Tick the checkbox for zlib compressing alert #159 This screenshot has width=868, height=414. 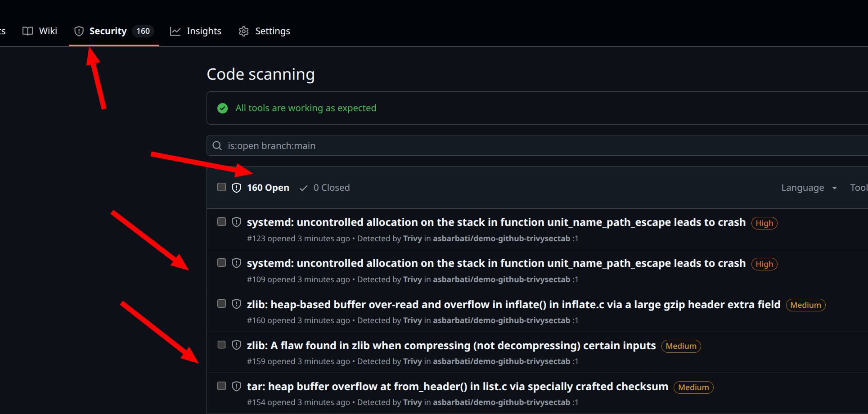(x=221, y=345)
